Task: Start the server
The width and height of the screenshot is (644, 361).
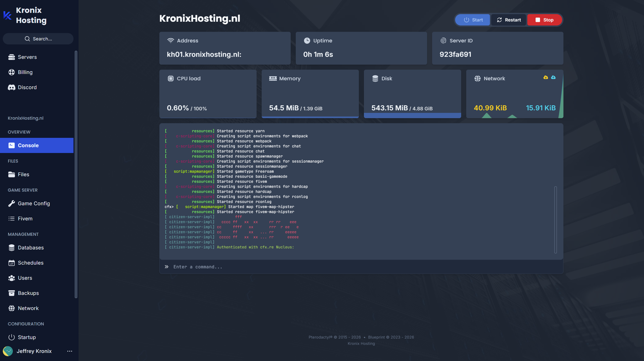Action: (473, 20)
